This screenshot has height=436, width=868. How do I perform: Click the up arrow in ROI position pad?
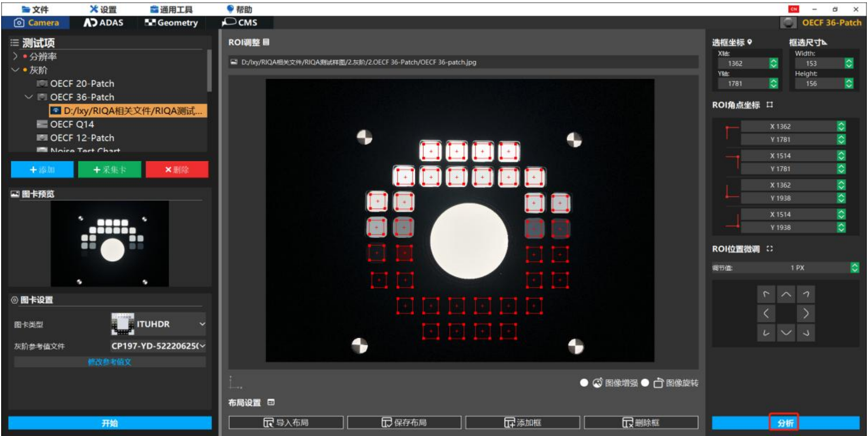coord(786,295)
